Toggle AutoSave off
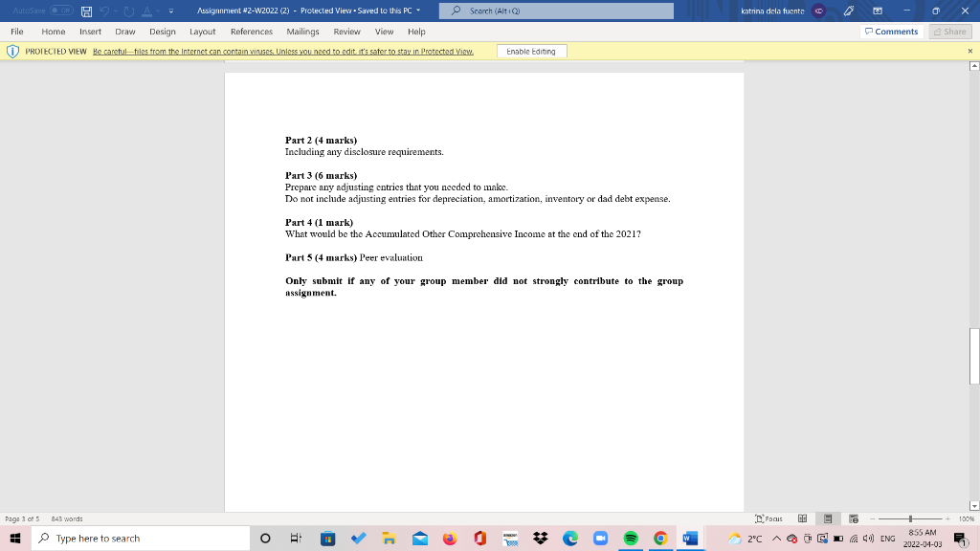The image size is (980, 551). click(x=60, y=11)
